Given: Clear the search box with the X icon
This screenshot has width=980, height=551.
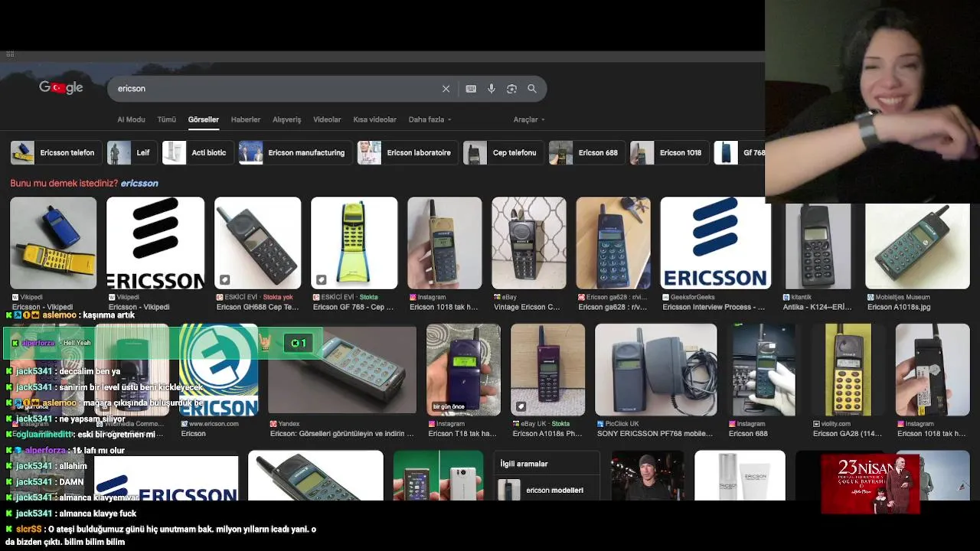Looking at the screenshot, I should 446,89.
